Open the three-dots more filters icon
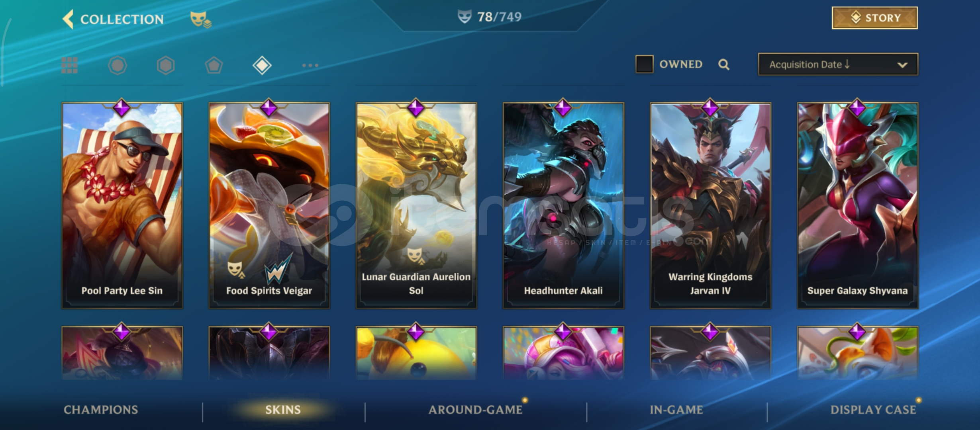 pyautogui.click(x=310, y=65)
